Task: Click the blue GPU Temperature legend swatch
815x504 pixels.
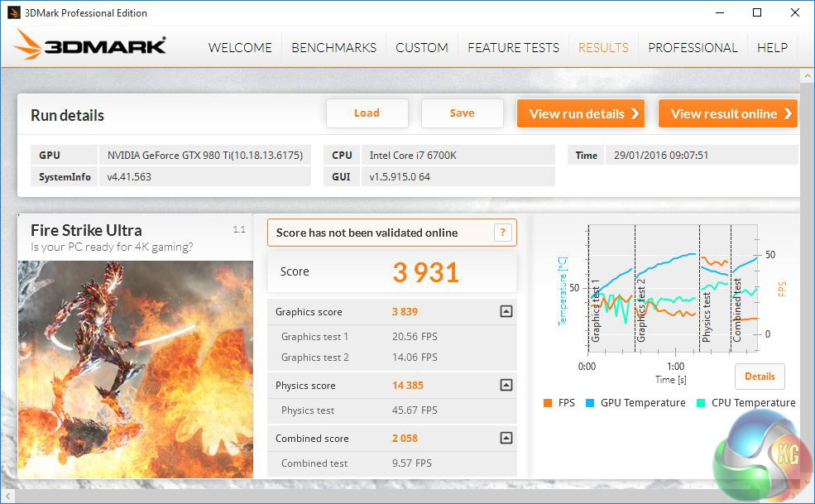Action: pyautogui.click(x=591, y=403)
